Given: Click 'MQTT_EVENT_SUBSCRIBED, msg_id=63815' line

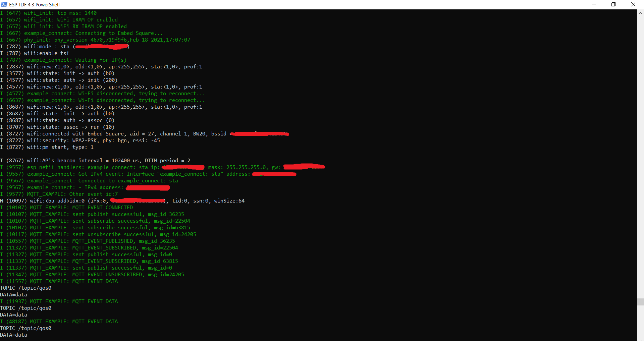Looking at the screenshot, I should 89,261.
